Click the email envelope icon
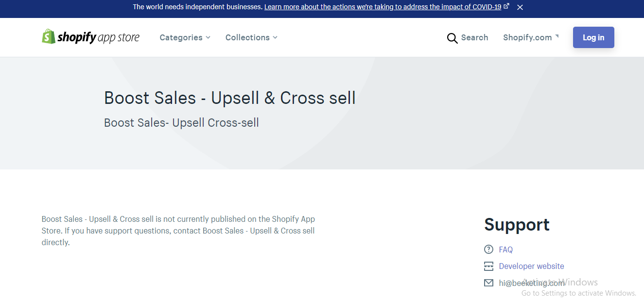644x300 pixels. click(x=488, y=283)
